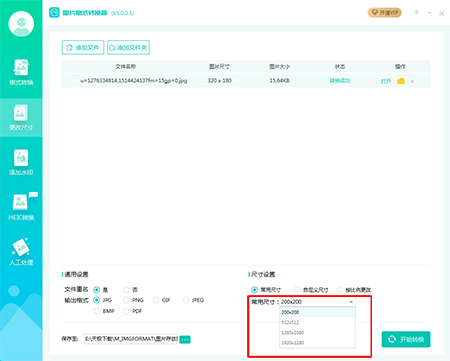Click the 开通VIP button

tap(384, 13)
